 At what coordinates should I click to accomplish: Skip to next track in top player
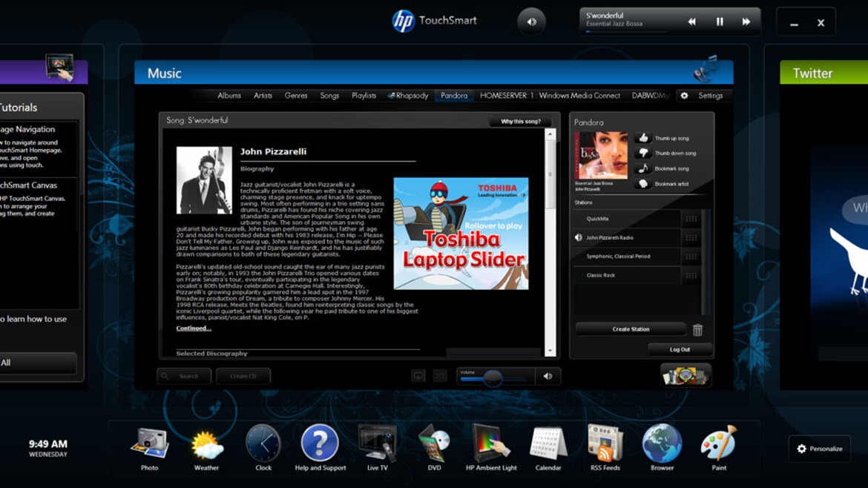[x=746, y=22]
